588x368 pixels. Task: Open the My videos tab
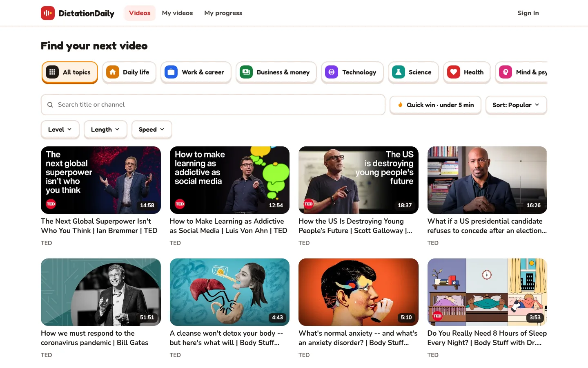(177, 13)
